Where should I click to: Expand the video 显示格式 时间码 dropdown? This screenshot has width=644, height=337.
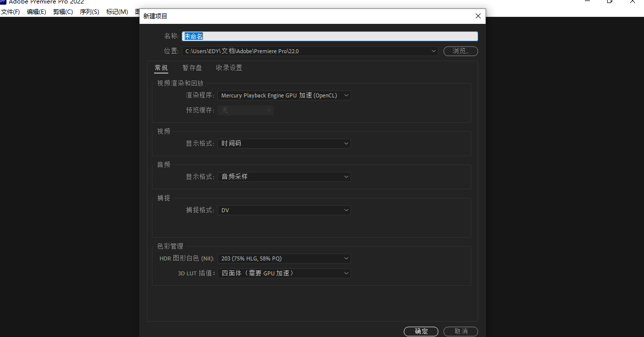pyautogui.click(x=284, y=144)
